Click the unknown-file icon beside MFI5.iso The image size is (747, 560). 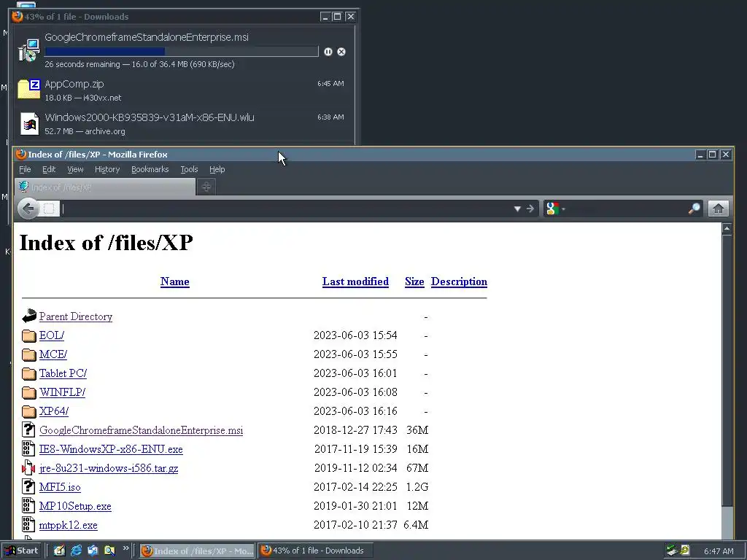(28, 486)
